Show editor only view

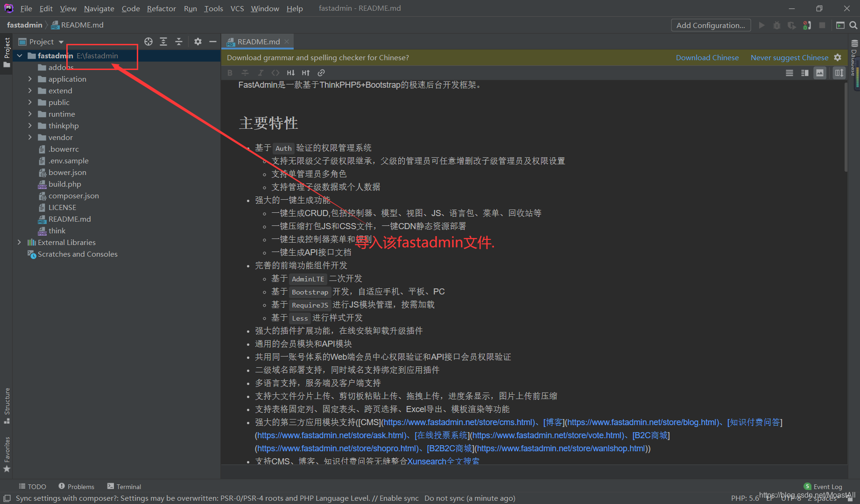click(x=790, y=73)
